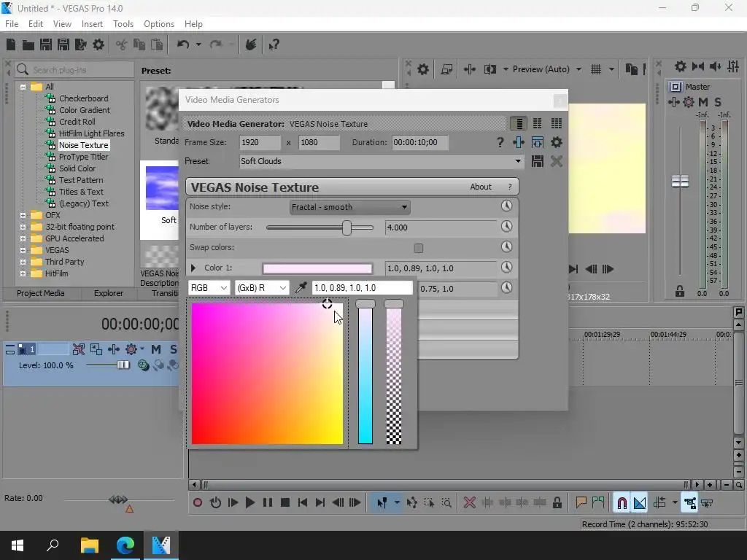Click the Project Properties gear in toolbar

[x=98, y=44]
